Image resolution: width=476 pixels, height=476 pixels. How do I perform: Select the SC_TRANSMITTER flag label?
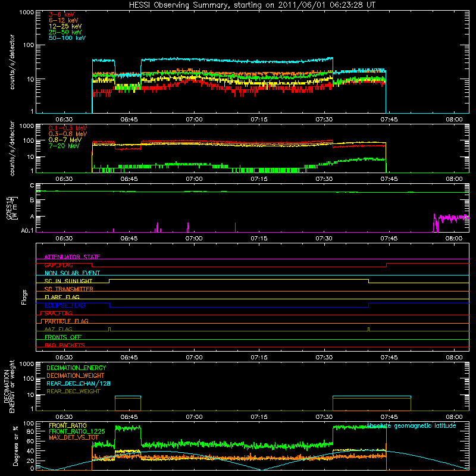pos(69,289)
